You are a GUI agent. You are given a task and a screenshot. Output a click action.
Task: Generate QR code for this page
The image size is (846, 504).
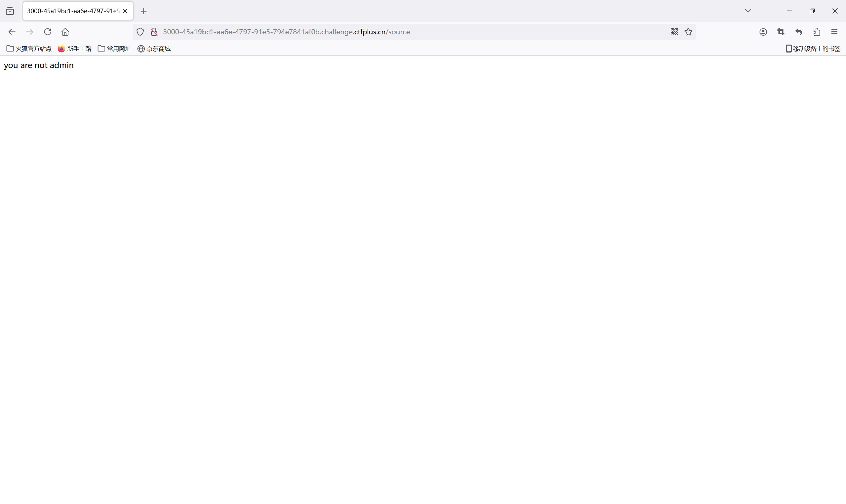674,32
